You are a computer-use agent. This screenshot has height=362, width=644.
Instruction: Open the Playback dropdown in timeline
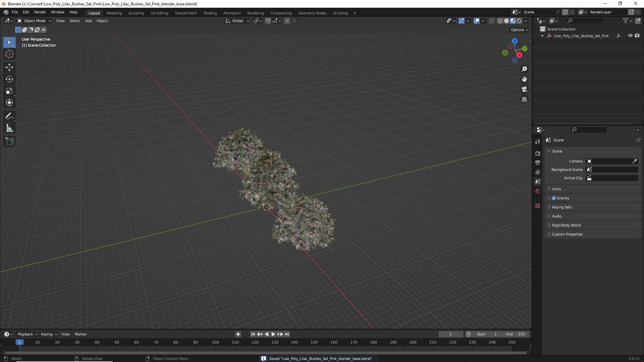tap(27, 334)
